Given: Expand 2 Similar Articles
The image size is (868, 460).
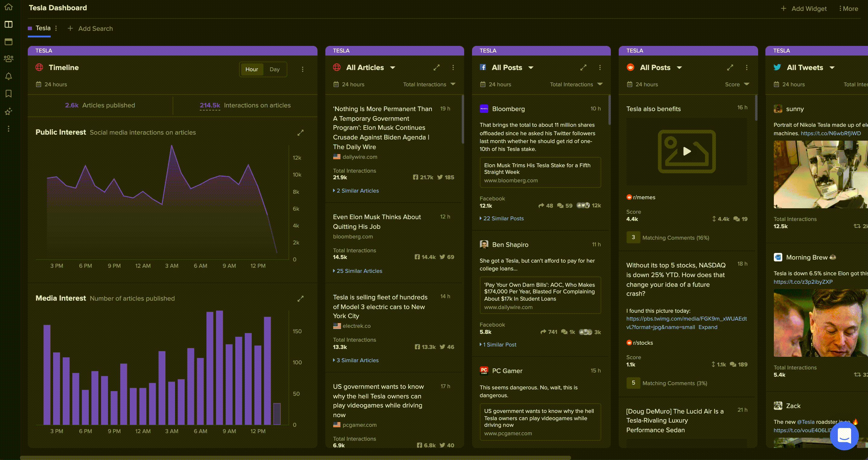Looking at the screenshot, I should [356, 191].
